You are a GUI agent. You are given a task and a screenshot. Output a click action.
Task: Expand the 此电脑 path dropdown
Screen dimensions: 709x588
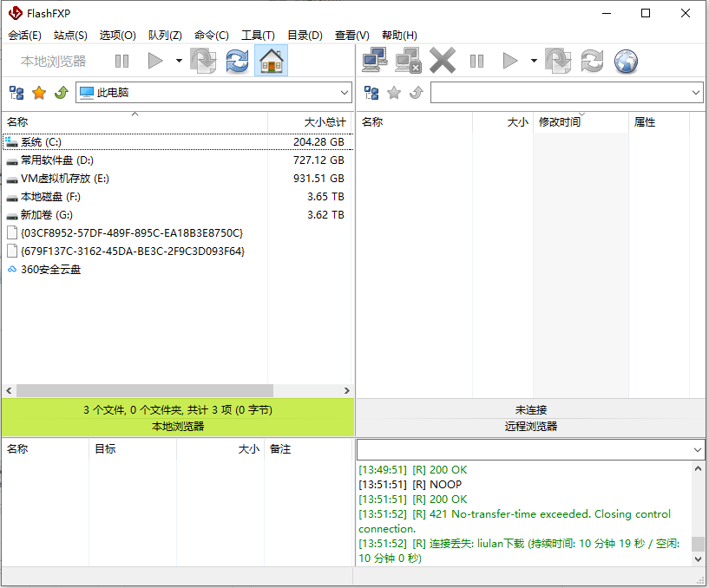tap(345, 93)
